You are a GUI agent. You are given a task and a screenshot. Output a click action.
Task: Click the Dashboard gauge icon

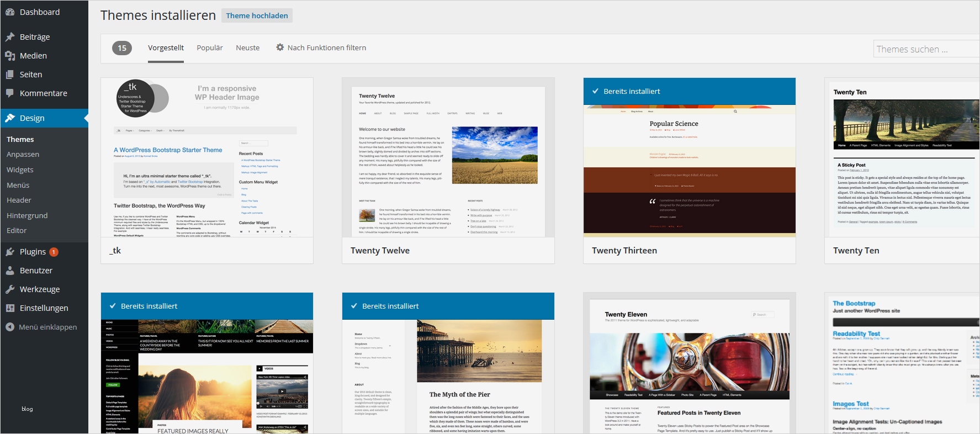(x=10, y=12)
